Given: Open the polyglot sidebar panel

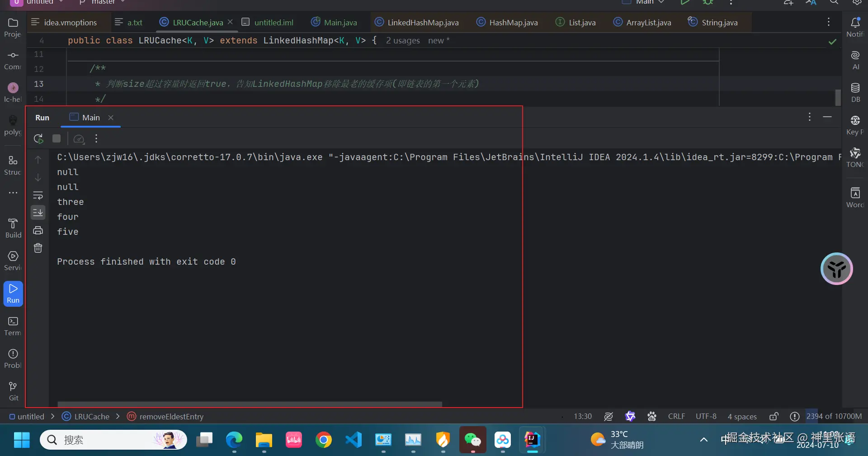Looking at the screenshot, I should click(13, 125).
